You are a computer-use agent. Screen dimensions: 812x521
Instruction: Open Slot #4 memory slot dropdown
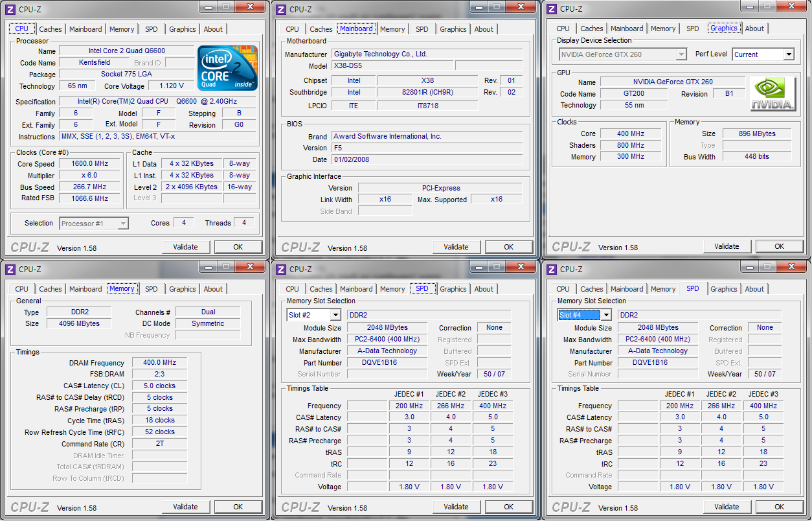[x=585, y=315]
